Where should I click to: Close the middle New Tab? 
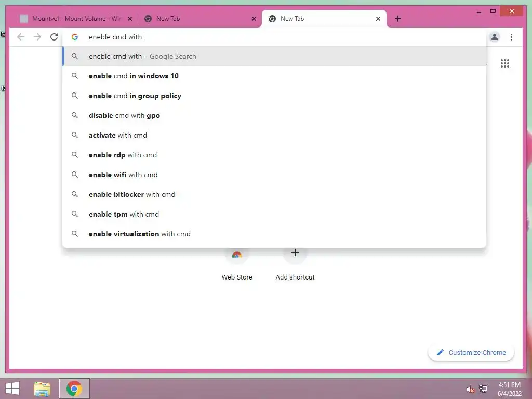coord(254,19)
